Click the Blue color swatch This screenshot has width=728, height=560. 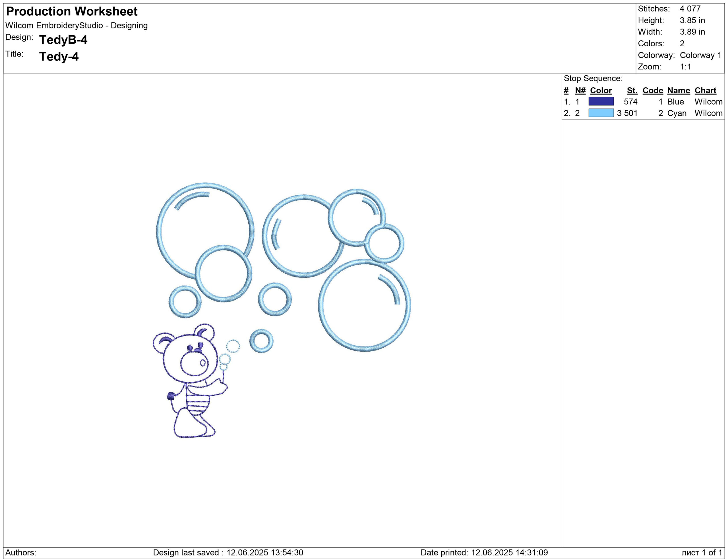(x=601, y=101)
